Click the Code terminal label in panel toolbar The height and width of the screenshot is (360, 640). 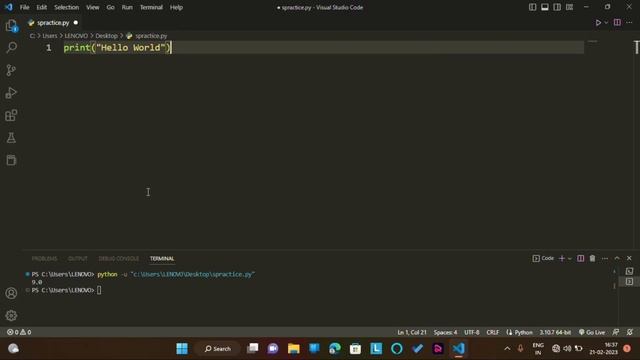[x=543, y=258]
